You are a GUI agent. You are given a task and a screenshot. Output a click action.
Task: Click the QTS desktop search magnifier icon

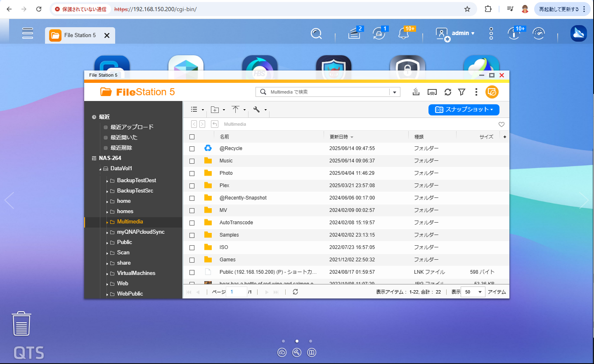[316, 33]
